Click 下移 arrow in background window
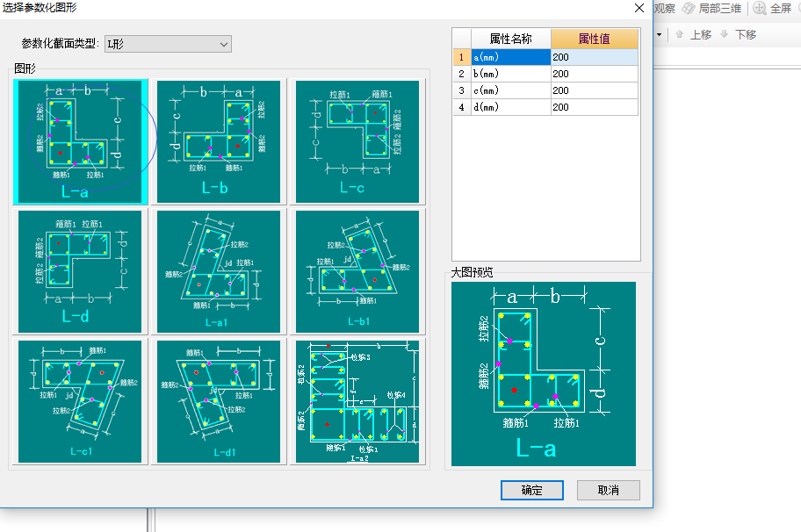The height and width of the screenshot is (532, 801). (x=724, y=34)
